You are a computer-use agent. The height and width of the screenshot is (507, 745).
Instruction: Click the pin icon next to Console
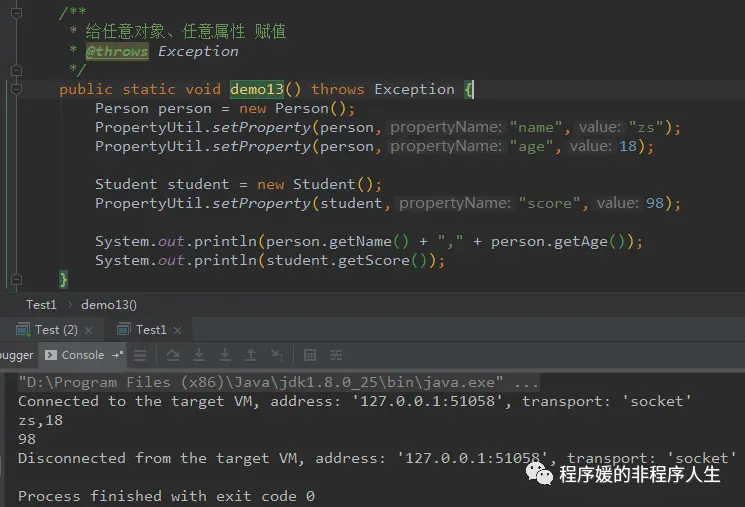pos(117,355)
